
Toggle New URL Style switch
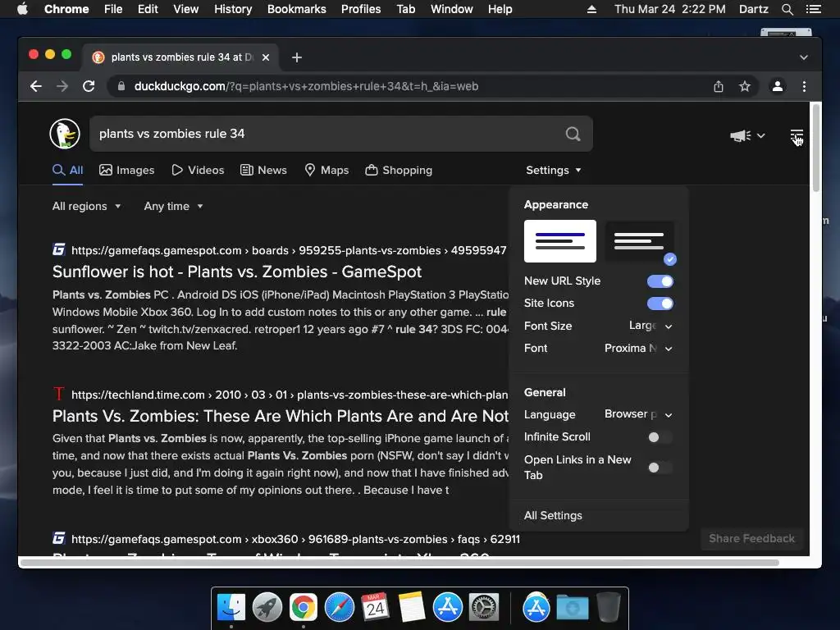(x=660, y=281)
